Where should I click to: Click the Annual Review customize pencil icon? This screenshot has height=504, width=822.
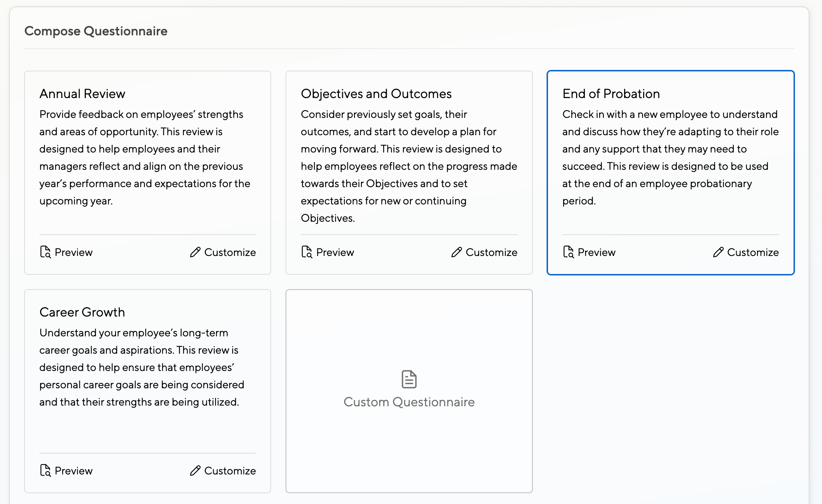point(195,252)
